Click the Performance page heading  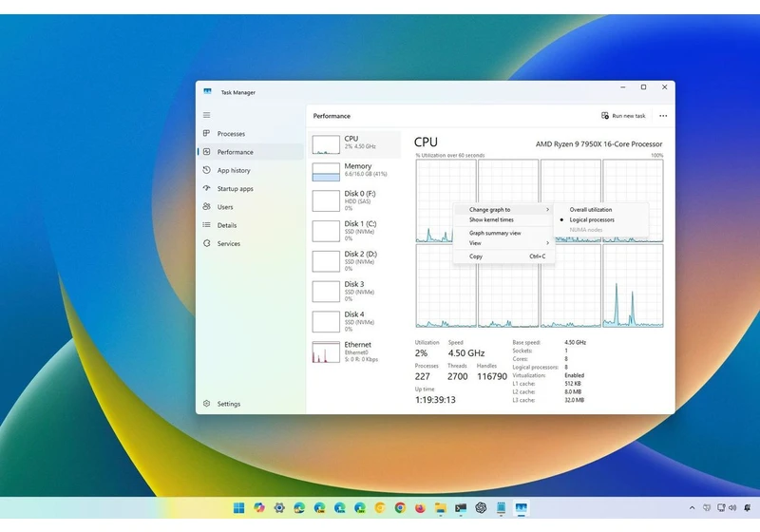pos(332,116)
